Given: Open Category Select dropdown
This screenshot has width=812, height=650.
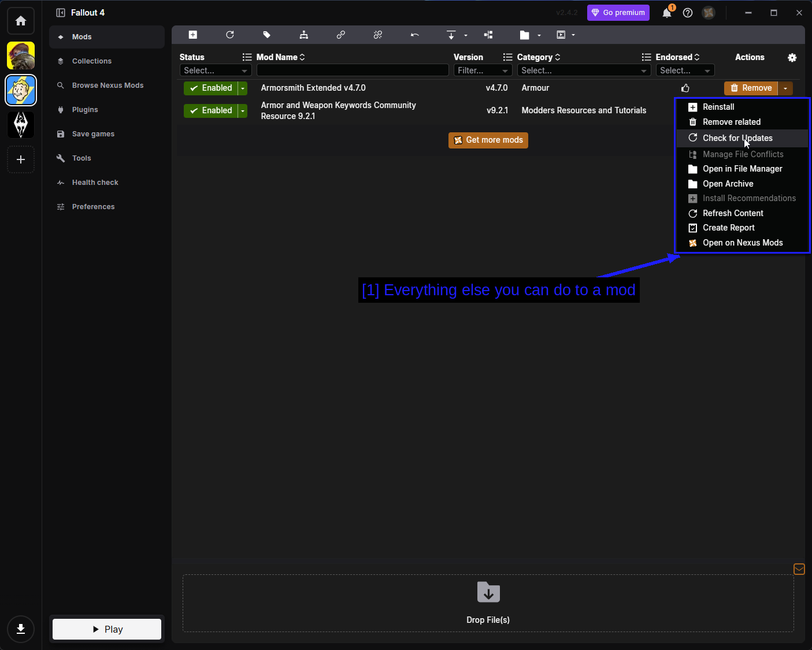Looking at the screenshot, I should (584, 70).
